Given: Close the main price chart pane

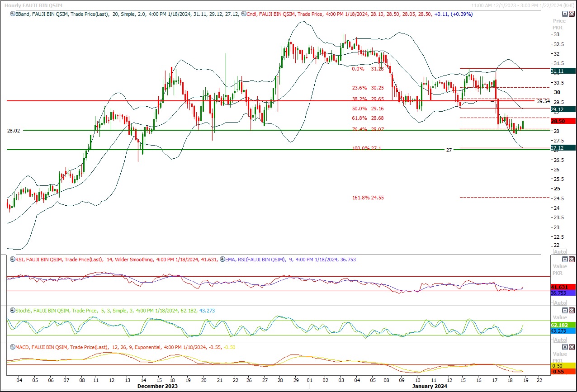Looking at the screenshot, I should (572, 14).
